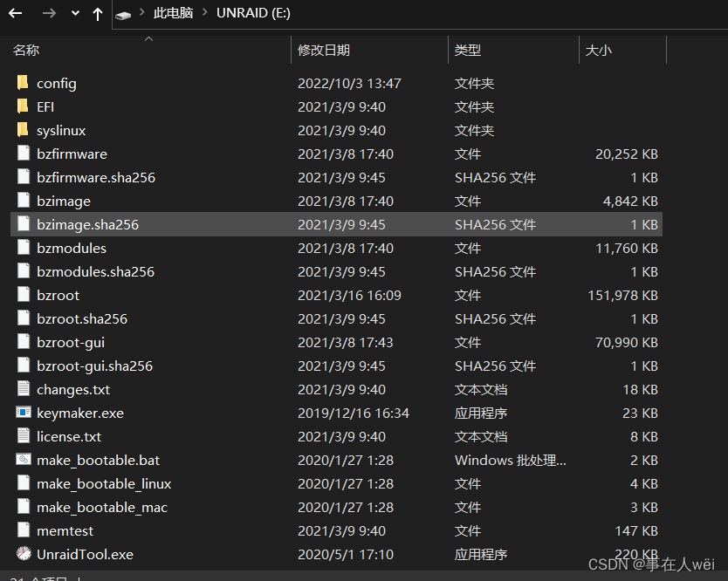Click the bzroot-gui.sha256 file icon

[x=24, y=366]
